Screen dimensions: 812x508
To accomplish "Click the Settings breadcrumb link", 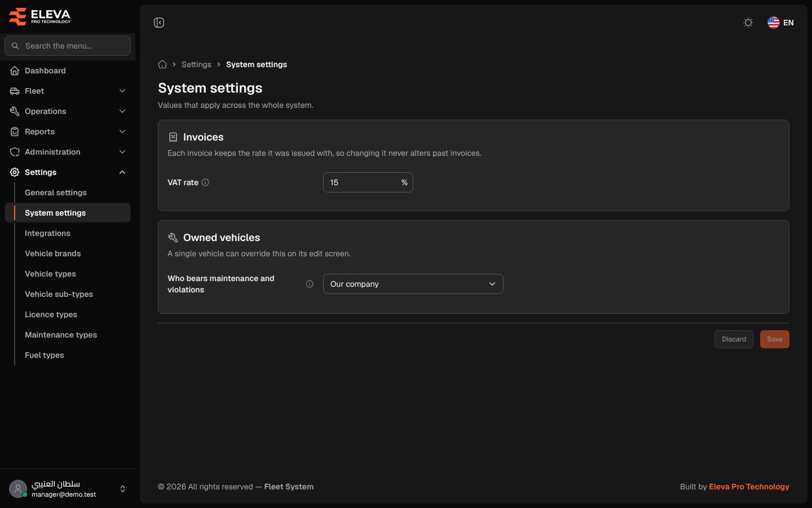I will pos(196,64).
